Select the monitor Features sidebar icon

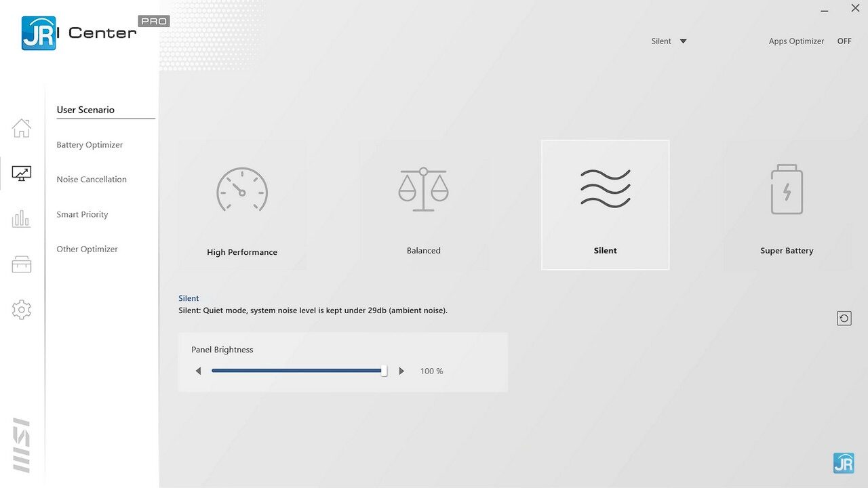coord(22,174)
